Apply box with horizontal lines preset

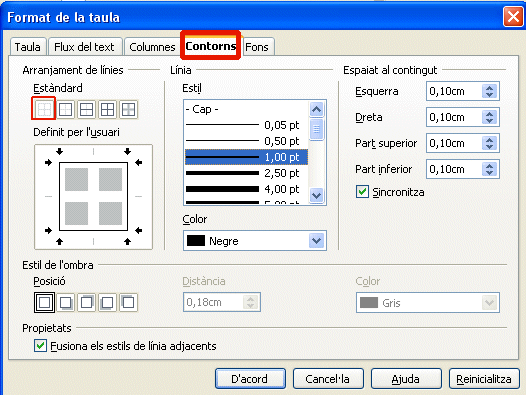pyautogui.click(x=87, y=109)
